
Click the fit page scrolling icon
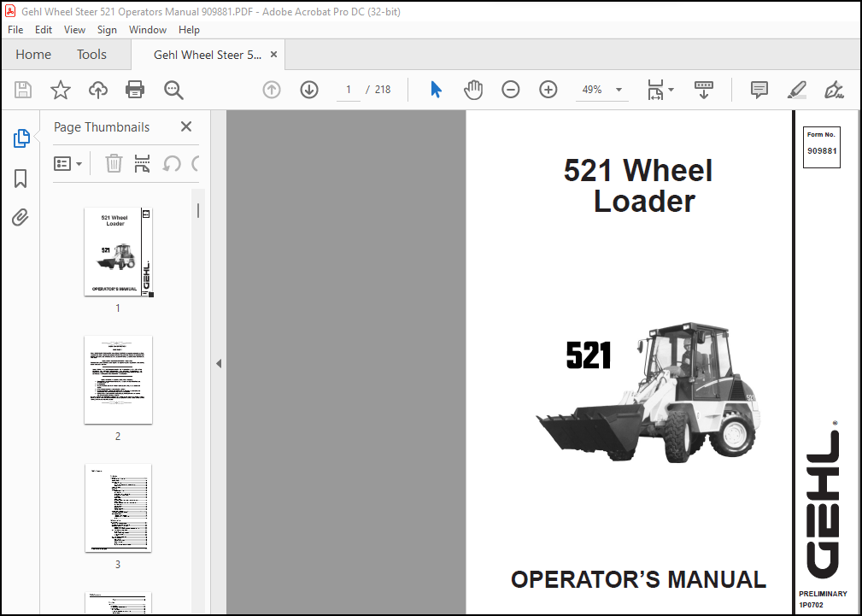(x=655, y=90)
